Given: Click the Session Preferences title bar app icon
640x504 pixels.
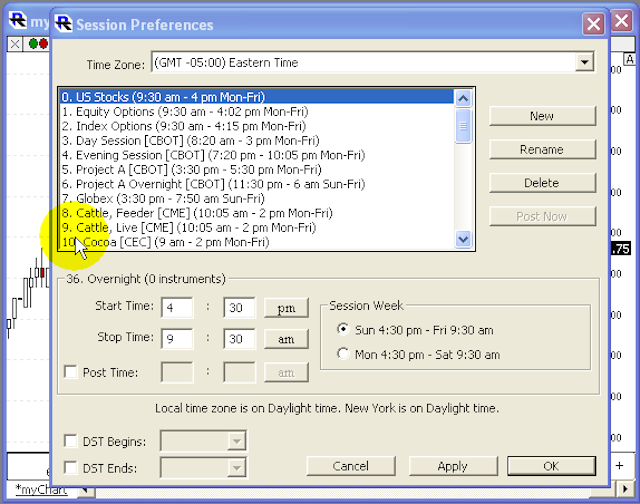Looking at the screenshot, I should tap(64, 23).
